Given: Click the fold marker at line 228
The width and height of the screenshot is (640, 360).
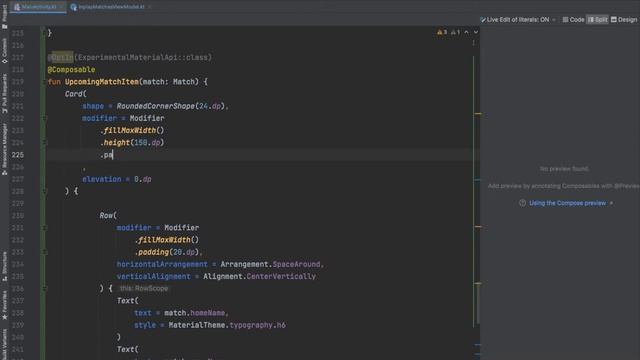Looking at the screenshot, I should (x=44, y=191).
